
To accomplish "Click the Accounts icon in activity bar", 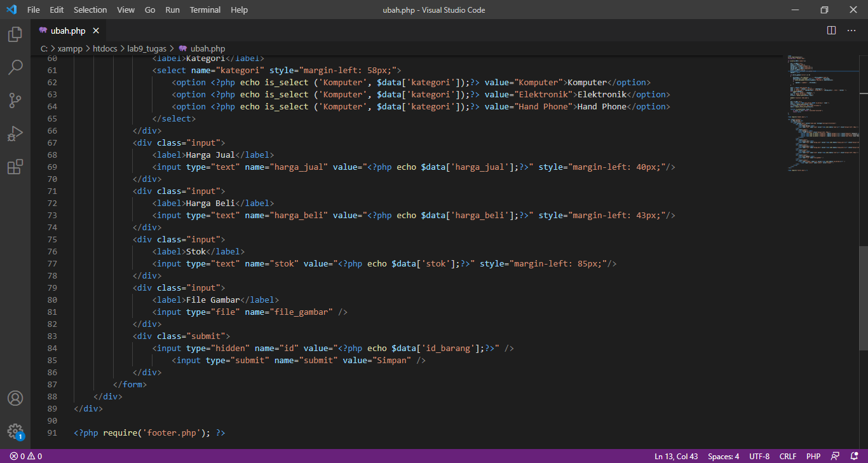I will coord(15,398).
